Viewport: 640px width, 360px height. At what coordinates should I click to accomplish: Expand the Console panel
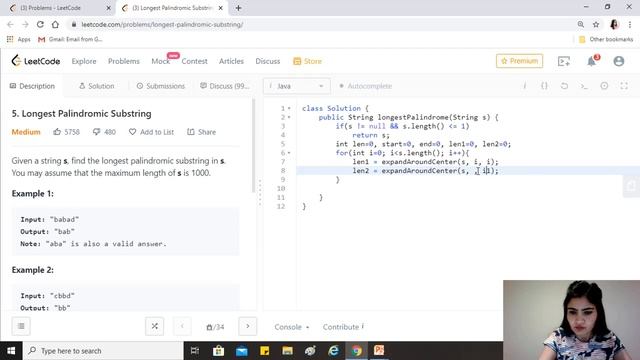coord(291,327)
